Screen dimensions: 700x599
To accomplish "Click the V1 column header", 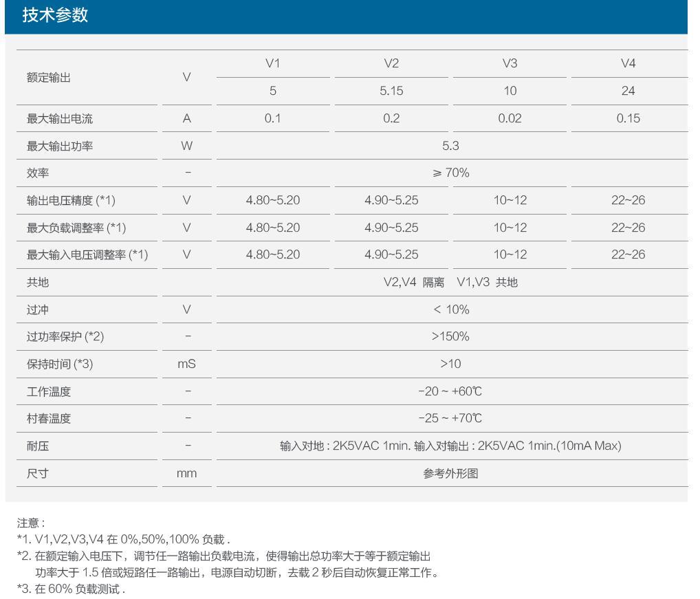I will (x=273, y=63).
